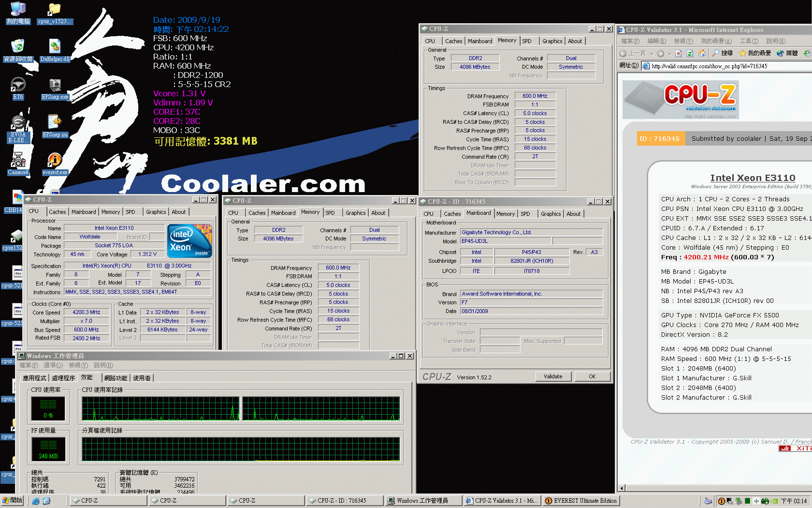812x508 pixels.
Task: Switch to CPU-Z - ID : 716345 taskbar button
Action: pos(344,501)
